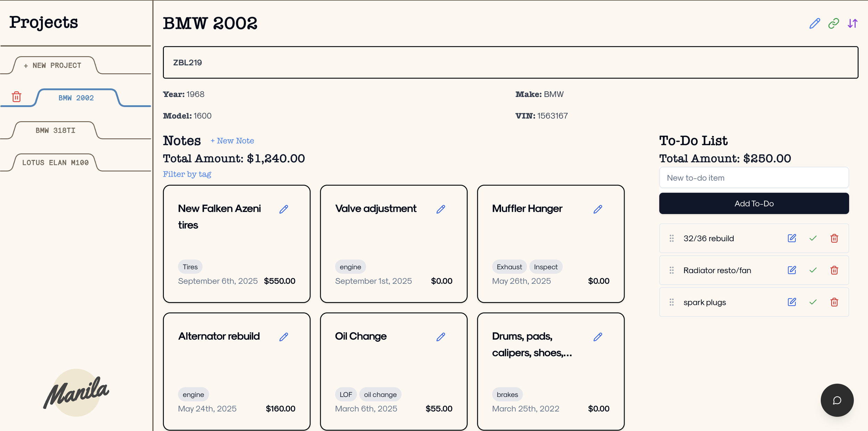Switch to the BMW 318TI project tab
Viewport: 868px width, 431px height.
pos(55,130)
